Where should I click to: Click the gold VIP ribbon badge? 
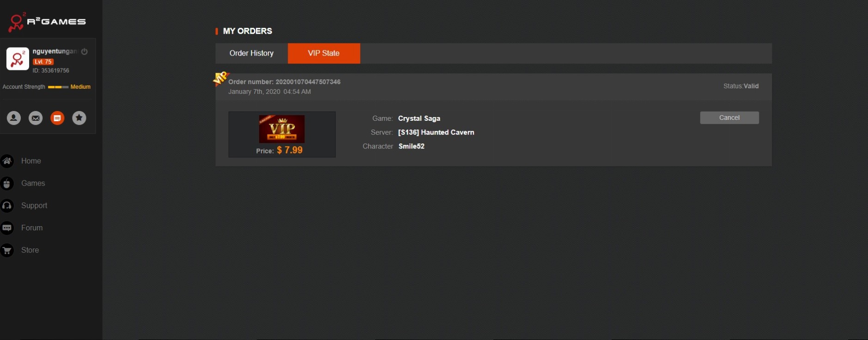220,78
